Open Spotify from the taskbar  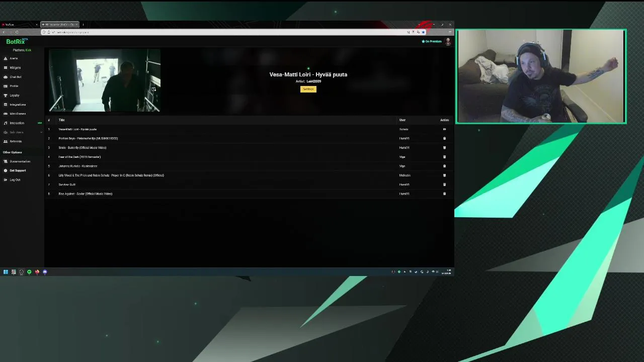(x=29, y=272)
